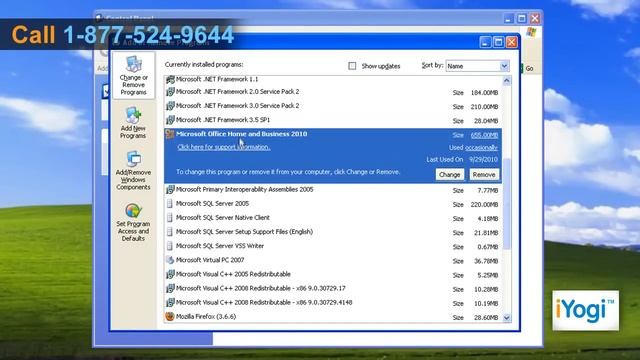Click the 655.00MB size link
Image resolution: width=640 pixels, height=360 pixels.
[x=484, y=135]
